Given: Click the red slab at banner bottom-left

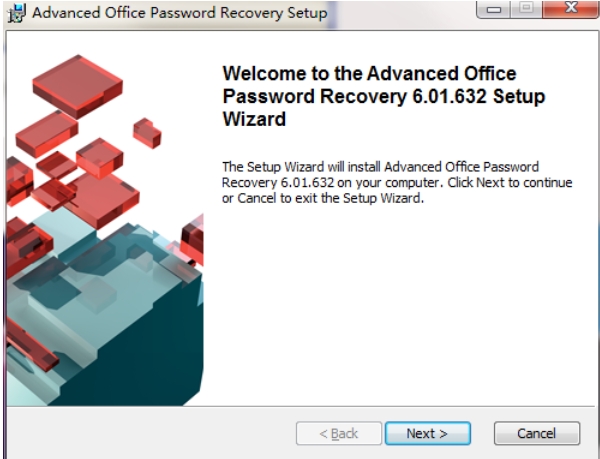Looking at the screenshot, I should [31, 346].
